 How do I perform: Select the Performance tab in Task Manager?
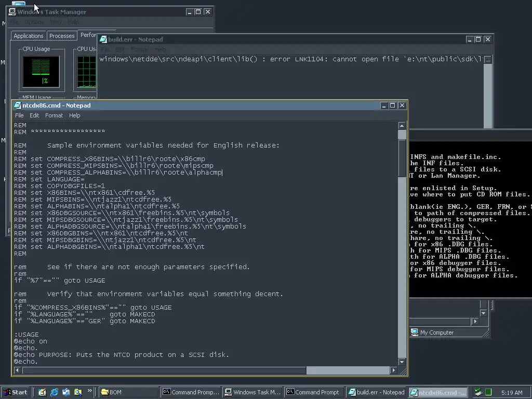88,35
